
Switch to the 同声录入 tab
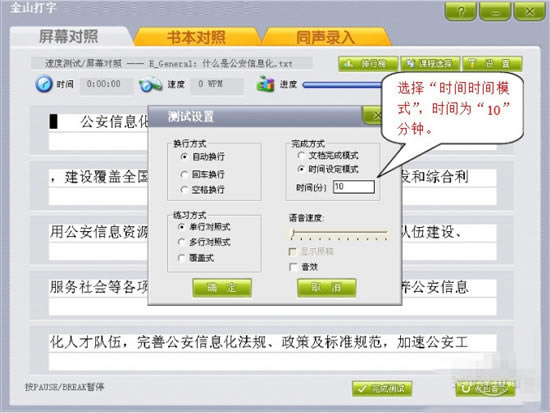(326, 37)
